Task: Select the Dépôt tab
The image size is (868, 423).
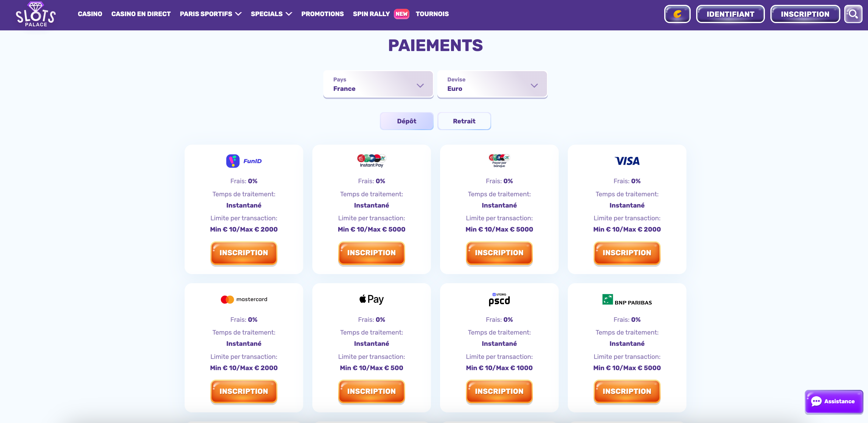Action: tap(406, 121)
